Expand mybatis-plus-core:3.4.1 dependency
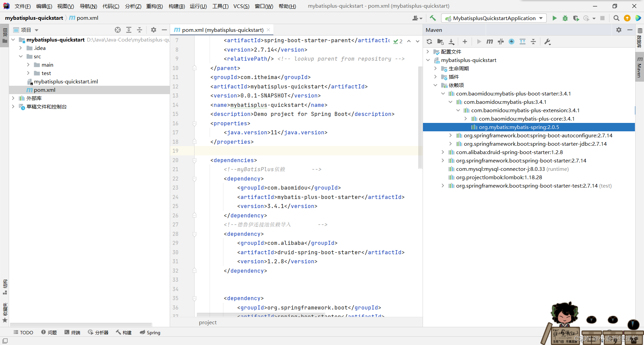 [466, 119]
